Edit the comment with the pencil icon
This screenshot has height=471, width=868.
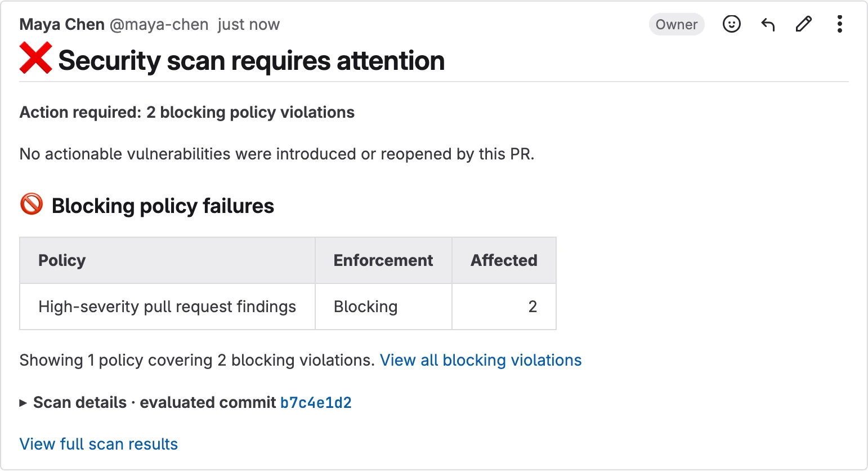[x=804, y=24]
